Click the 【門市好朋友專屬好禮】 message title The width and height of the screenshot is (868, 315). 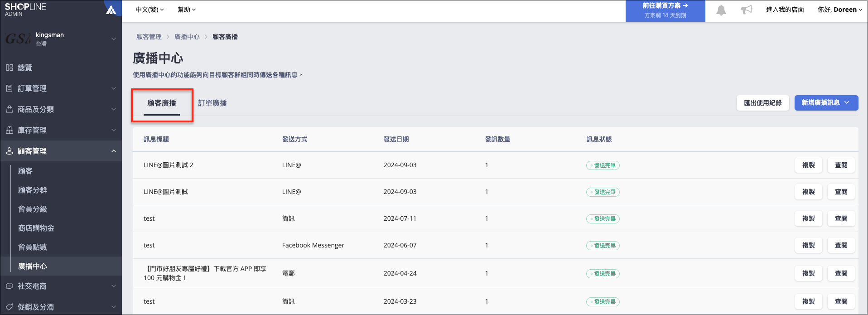205,273
